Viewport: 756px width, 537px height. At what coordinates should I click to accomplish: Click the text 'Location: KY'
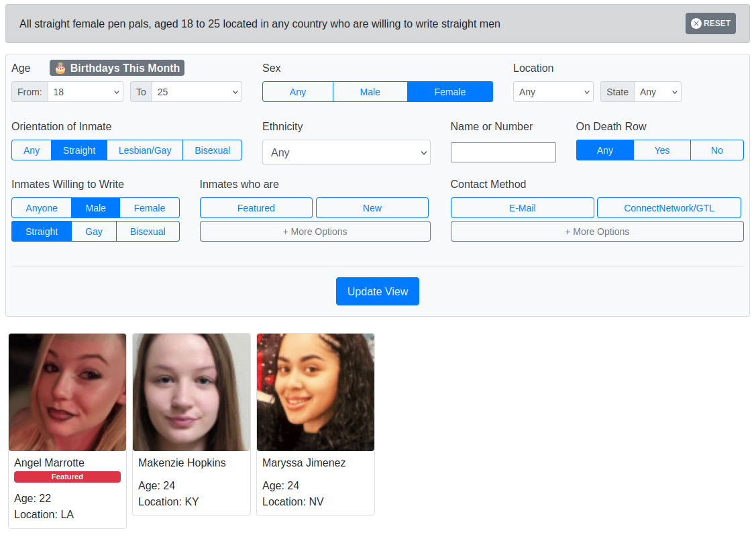[x=168, y=502]
